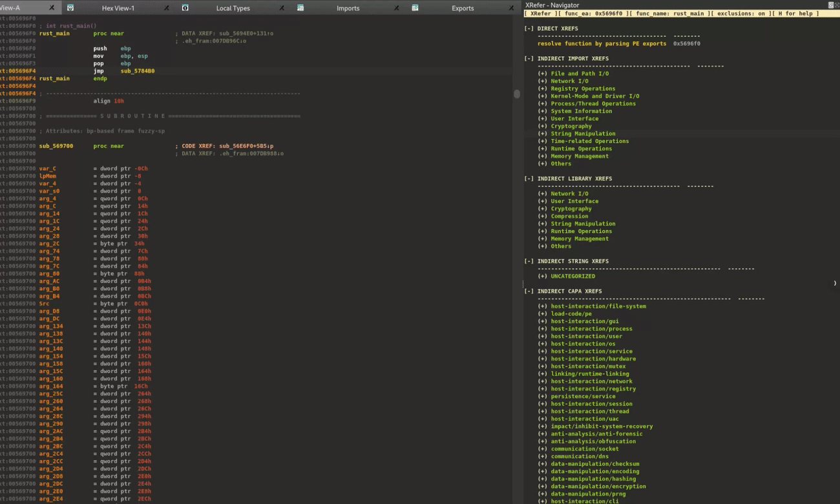Follow jmp target sub_5784B0

pyautogui.click(x=138, y=71)
